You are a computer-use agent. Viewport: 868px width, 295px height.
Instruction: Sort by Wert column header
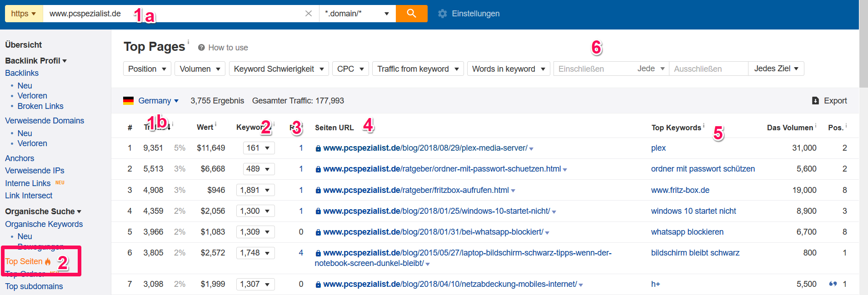205,128
